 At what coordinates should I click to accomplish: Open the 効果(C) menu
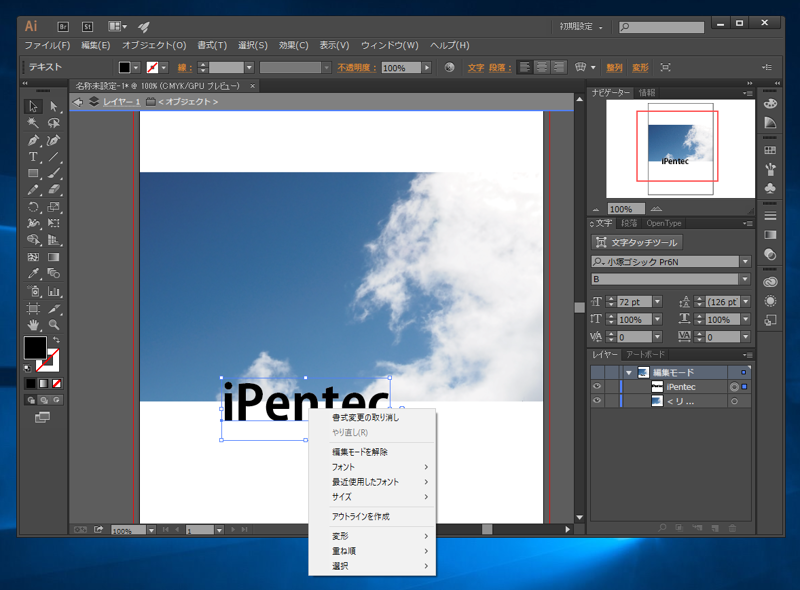[293, 45]
